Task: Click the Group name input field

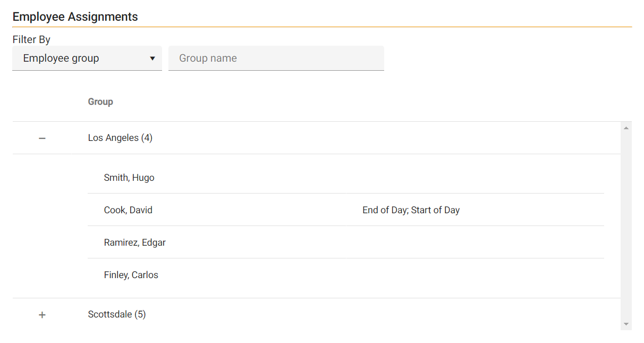Action: click(276, 58)
